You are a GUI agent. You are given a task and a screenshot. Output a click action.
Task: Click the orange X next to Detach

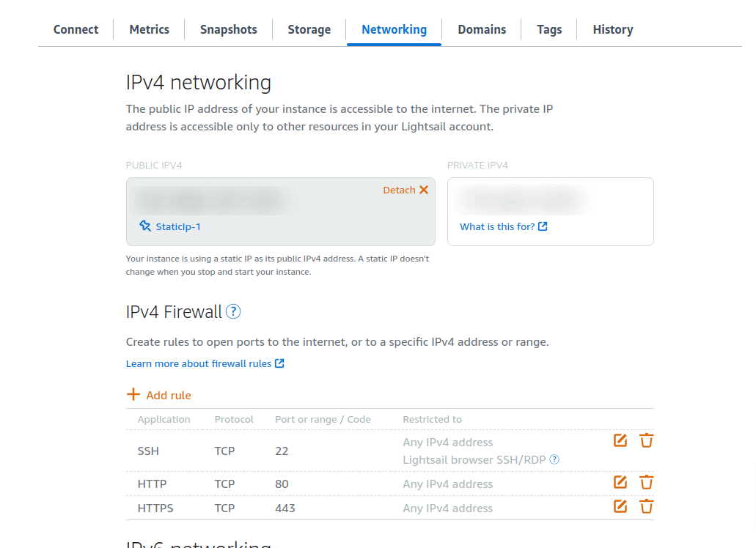pos(424,190)
